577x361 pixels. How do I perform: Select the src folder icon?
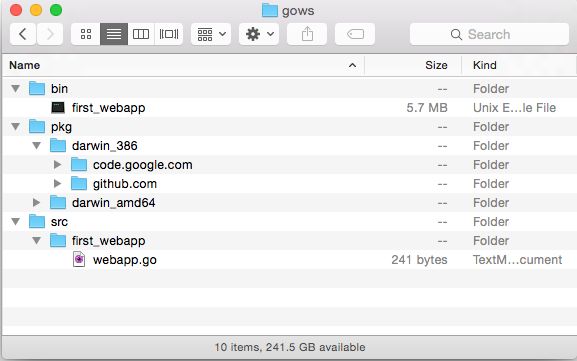(x=37, y=222)
